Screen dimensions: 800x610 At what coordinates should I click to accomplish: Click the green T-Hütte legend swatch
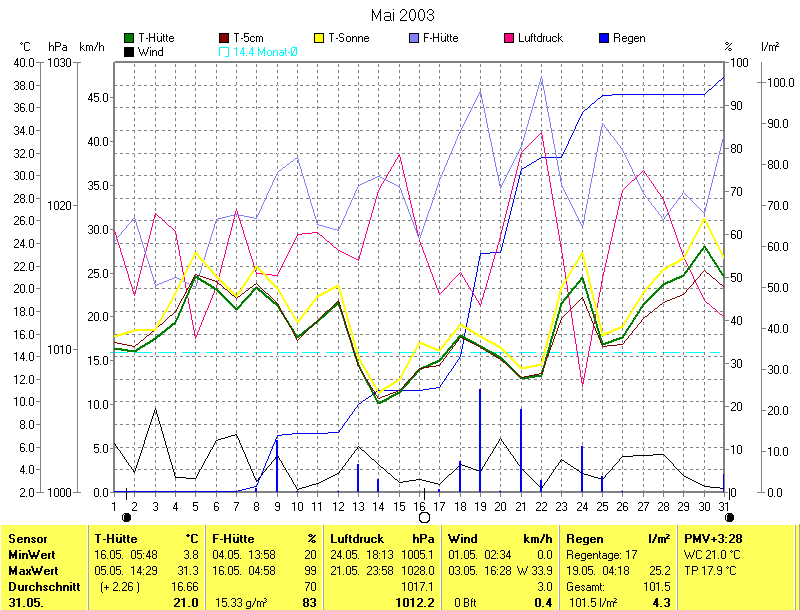[x=129, y=38]
